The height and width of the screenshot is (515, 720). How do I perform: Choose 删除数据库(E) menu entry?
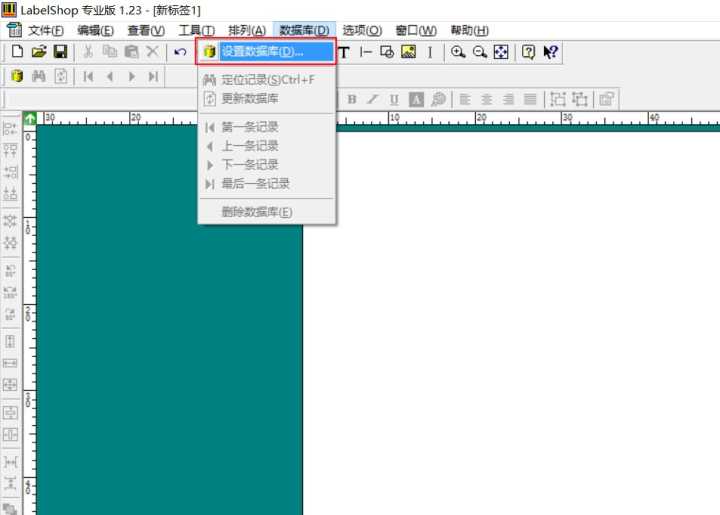(266, 212)
